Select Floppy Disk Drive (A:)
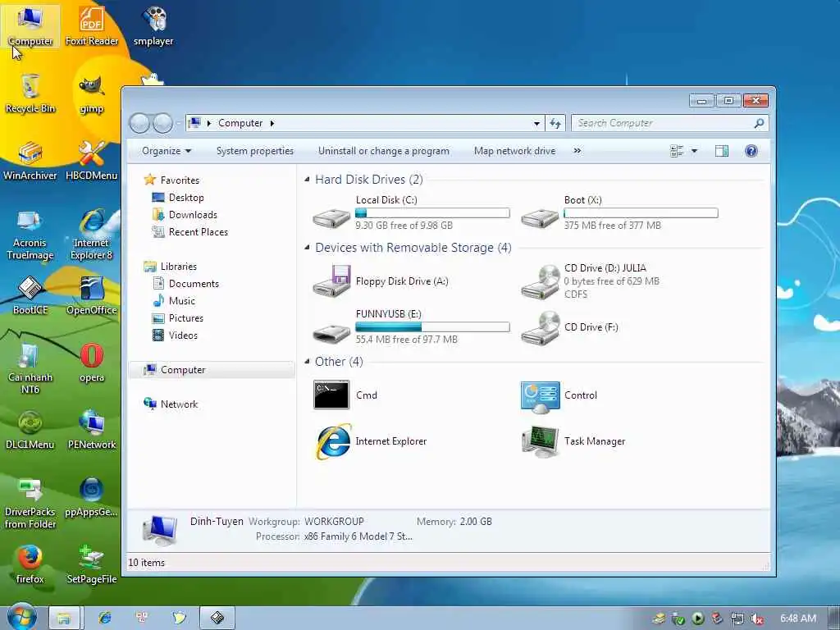This screenshot has width=840, height=630. 381,281
